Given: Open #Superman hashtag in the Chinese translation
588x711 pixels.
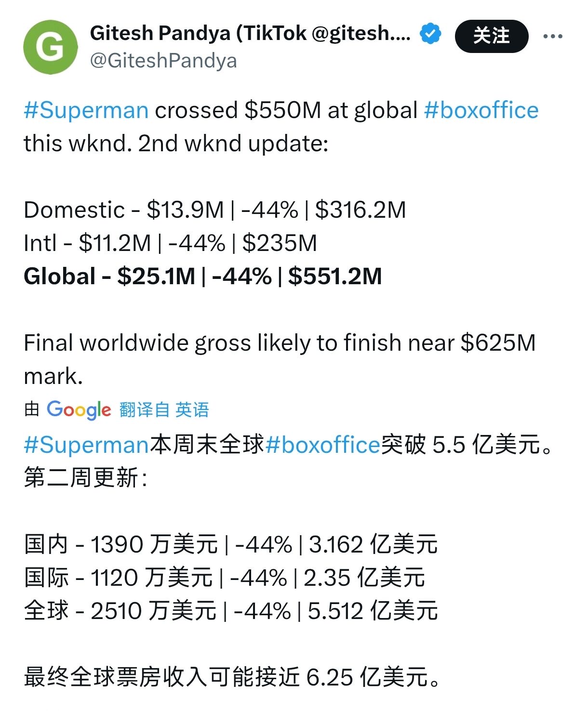Looking at the screenshot, I should point(86,444).
